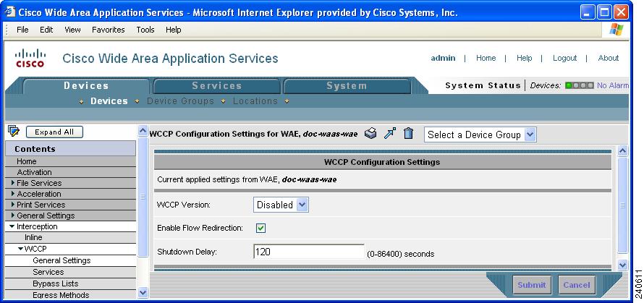Open the WCCP Version dropdown
Image resolution: width=644 pixels, height=303 pixels.
point(281,205)
